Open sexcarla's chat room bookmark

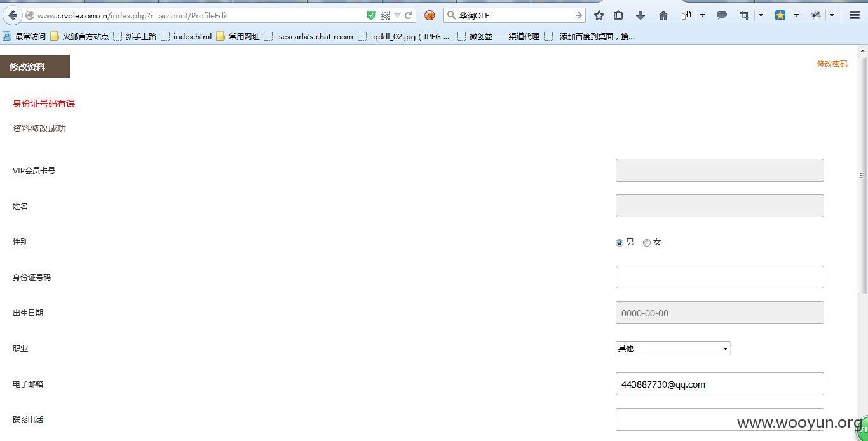click(x=309, y=37)
